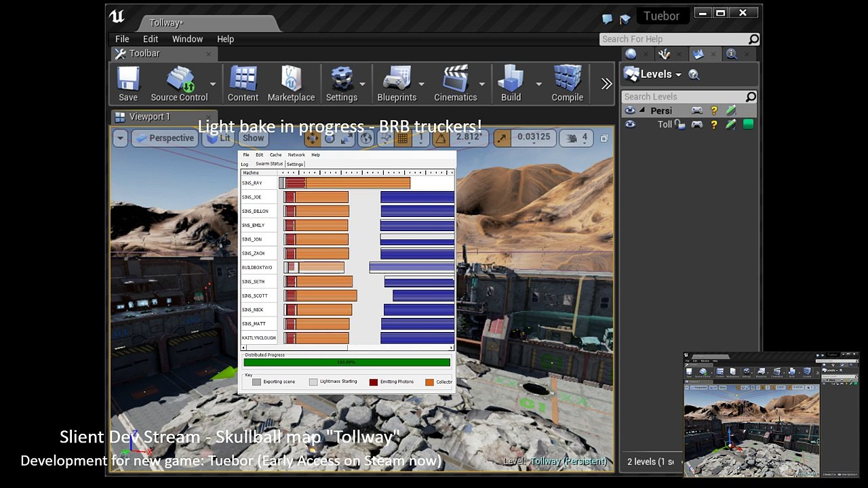Focus the Search Levels input field
This screenshot has height=488, width=868.
(x=690, y=97)
